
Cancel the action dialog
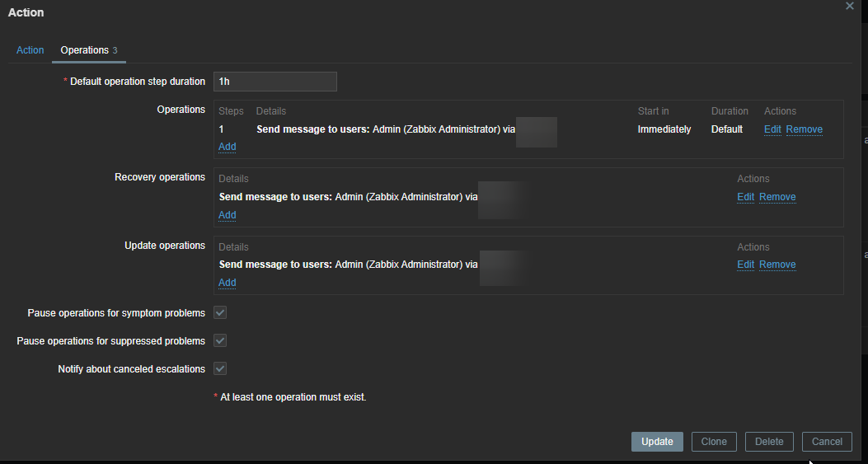point(827,442)
